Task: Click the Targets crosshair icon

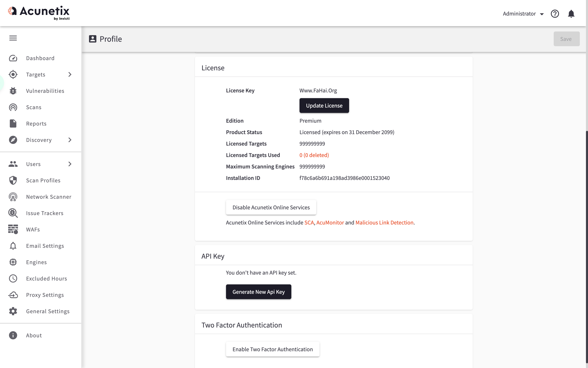Action: click(13, 74)
